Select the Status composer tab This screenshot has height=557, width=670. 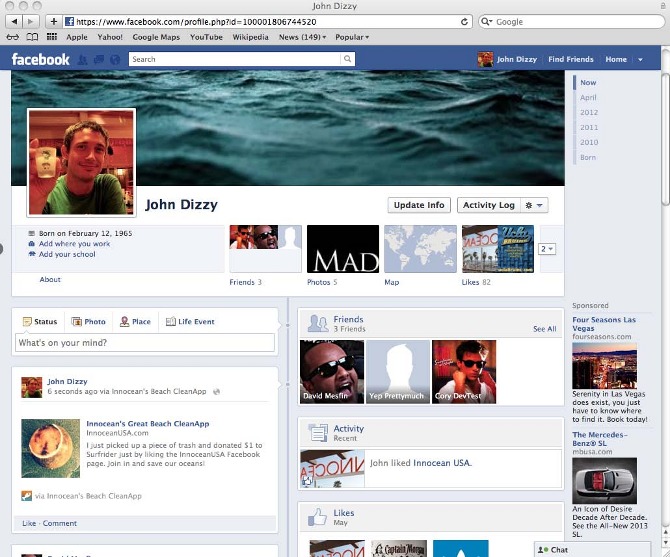[x=40, y=322]
